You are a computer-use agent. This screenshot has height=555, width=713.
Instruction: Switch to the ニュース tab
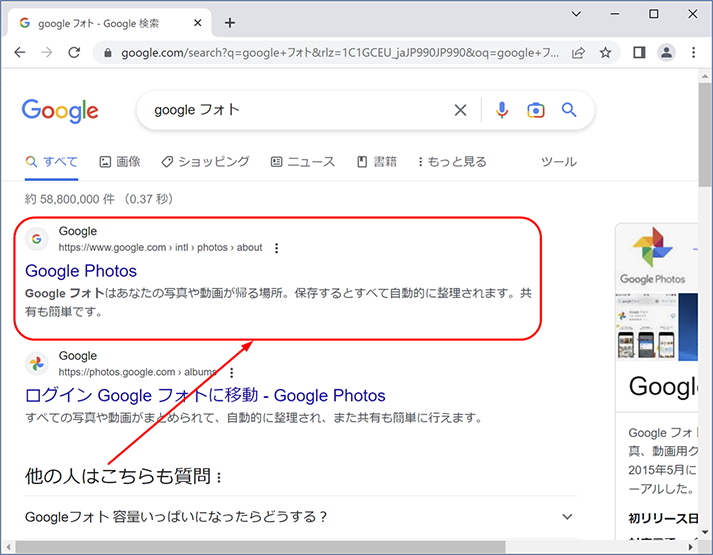pyautogui.click(x=303, y=162)
